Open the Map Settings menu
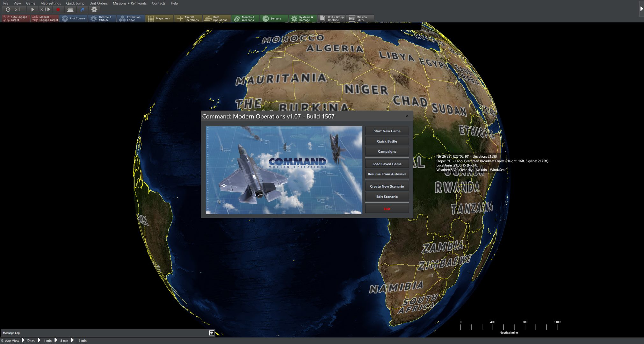The width and height of the screenshot is (644, 344). click(50, 3)
